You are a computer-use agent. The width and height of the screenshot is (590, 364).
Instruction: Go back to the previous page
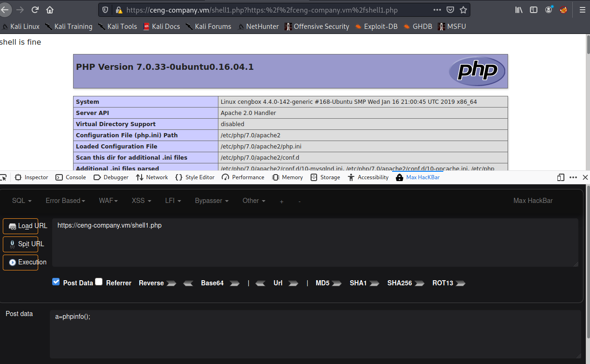pos(5,9)
